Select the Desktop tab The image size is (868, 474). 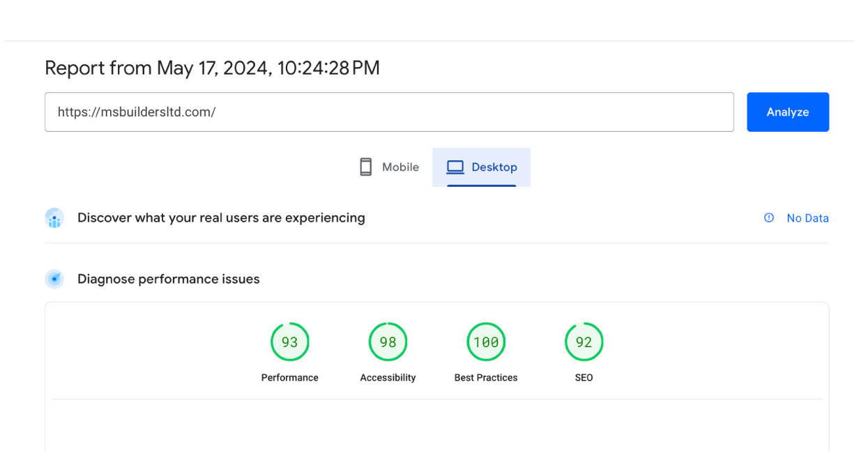(481, 167)
